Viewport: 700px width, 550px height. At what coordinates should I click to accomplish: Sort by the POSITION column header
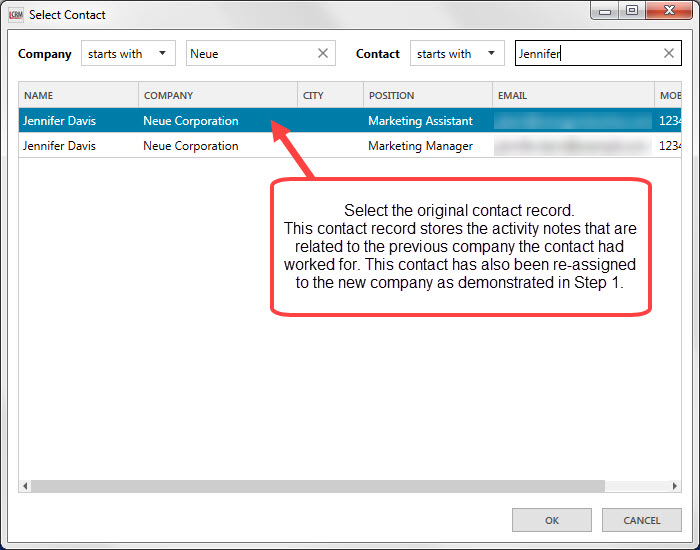coord(427,96)
